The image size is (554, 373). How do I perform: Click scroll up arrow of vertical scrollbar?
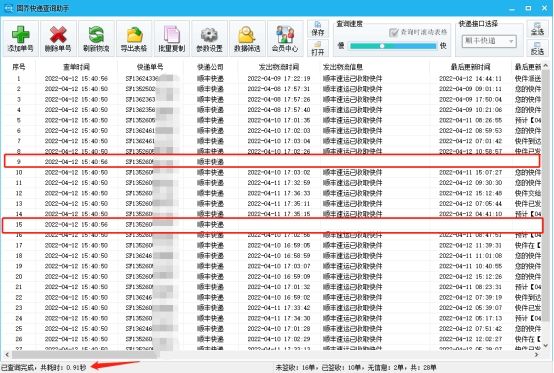click(x=545, y=66)
